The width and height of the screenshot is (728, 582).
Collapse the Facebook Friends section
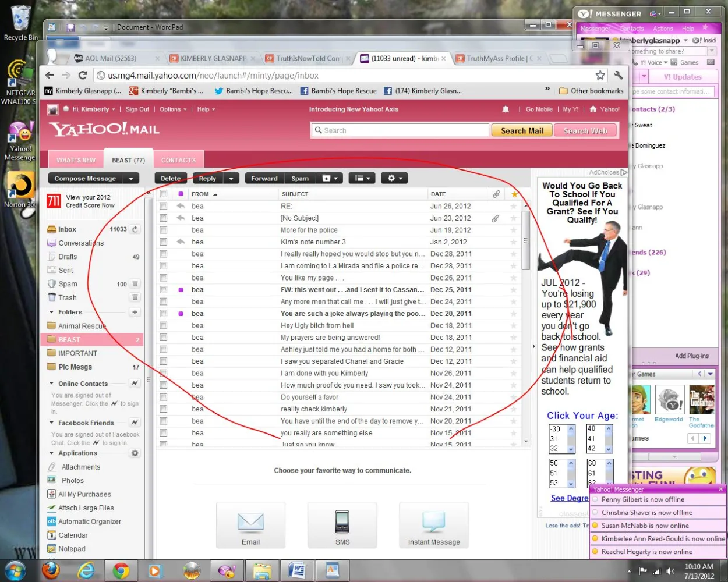click(x=51, y=423)
